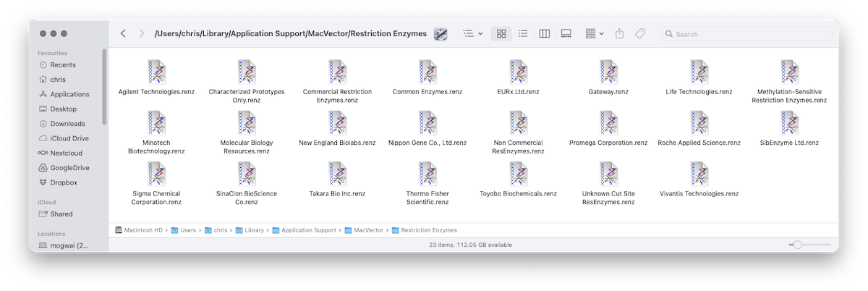The image size is (868, 291).
Task: Select Molecular Biology Resources.renz file icon
Action: tap(247, 123)
